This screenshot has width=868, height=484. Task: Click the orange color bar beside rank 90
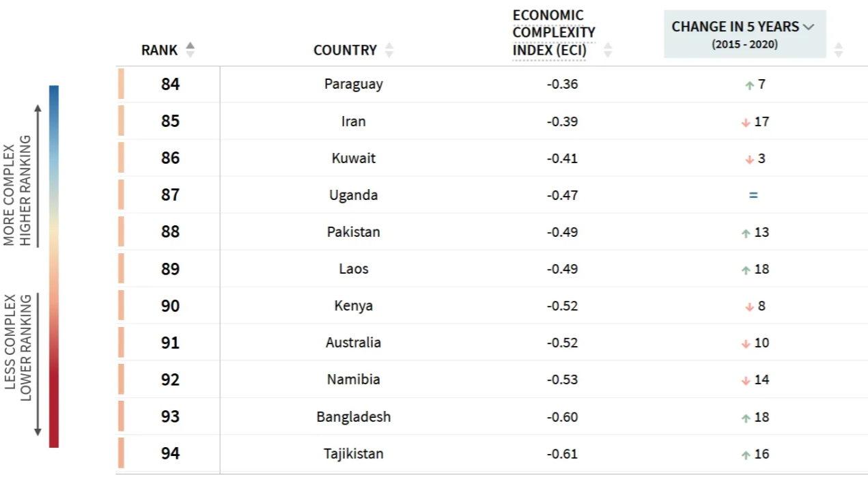[x=121, y=306]
